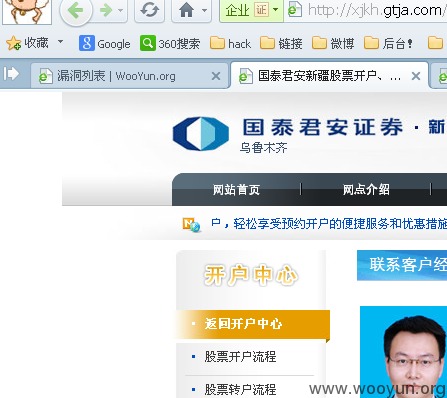
Task: Click the browser back arrow button
Action: 76,11
